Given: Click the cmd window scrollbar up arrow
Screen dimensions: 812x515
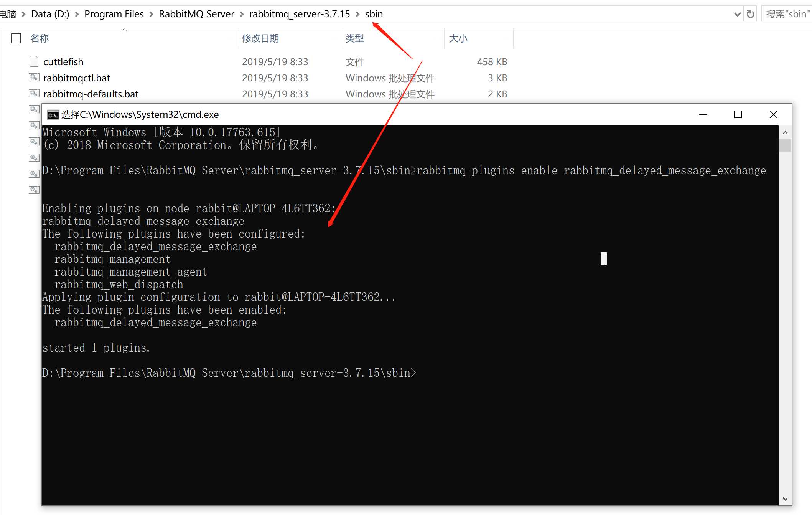Looking at the screenshot, I should pos(785,132).
